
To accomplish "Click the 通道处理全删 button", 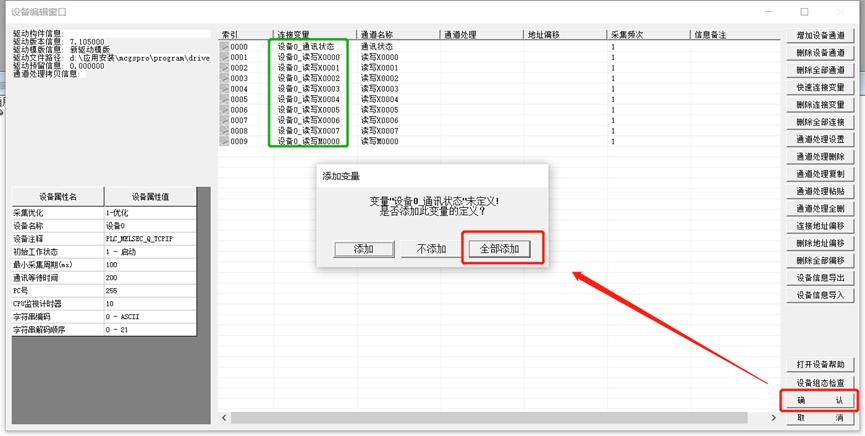I will point(820,209).
